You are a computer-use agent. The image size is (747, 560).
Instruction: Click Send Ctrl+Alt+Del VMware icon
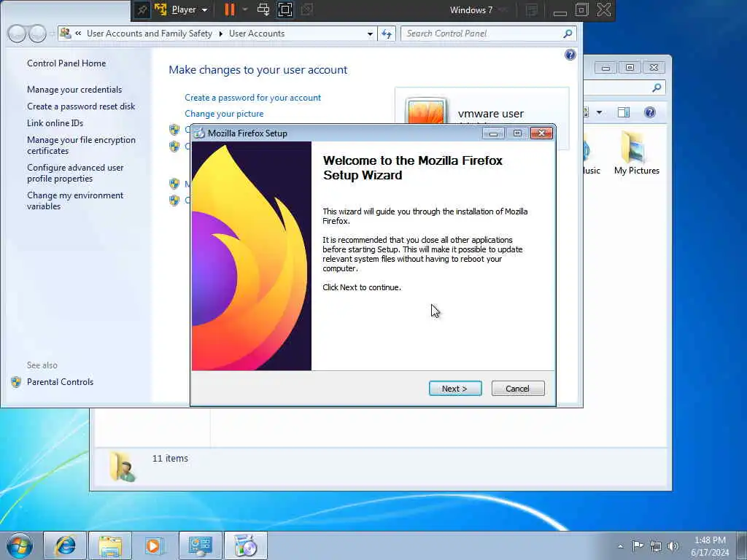[263, 9]
